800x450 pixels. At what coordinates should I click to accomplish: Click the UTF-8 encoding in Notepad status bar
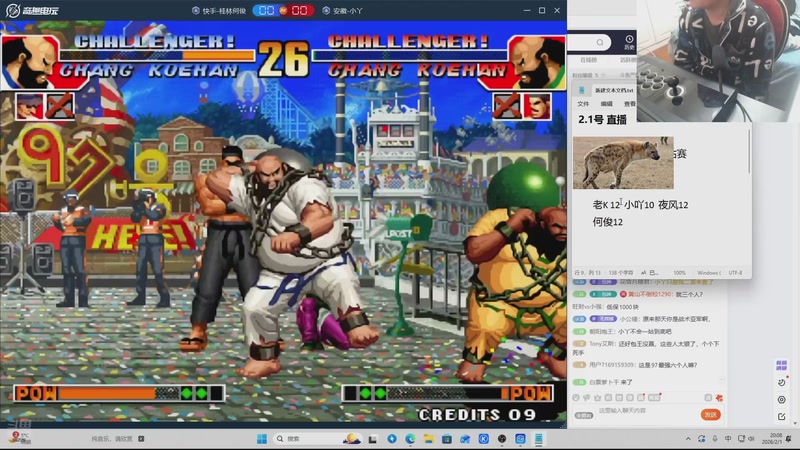(735, 273)
